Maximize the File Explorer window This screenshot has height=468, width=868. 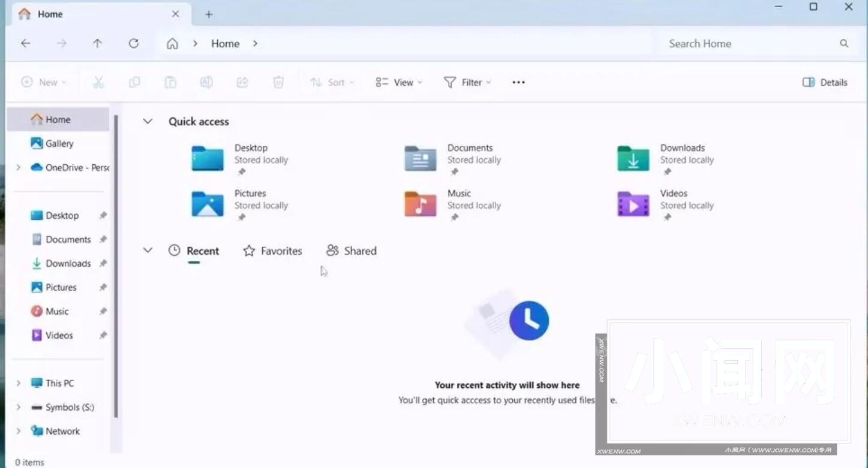tap(813, 7)
